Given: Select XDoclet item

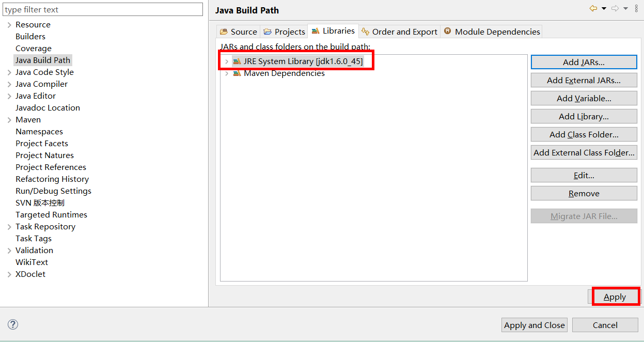Looking at the screenshot, I should click(x=30, y=274).
